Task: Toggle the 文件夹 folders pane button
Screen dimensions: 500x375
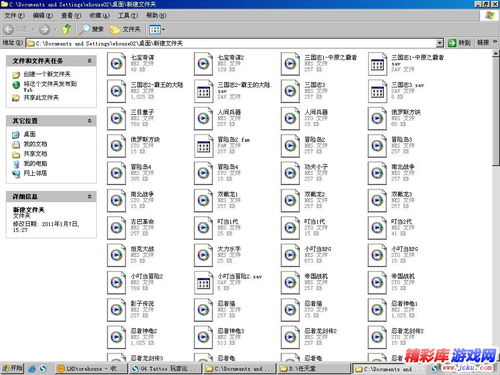Action: click(x=125, y=29)
